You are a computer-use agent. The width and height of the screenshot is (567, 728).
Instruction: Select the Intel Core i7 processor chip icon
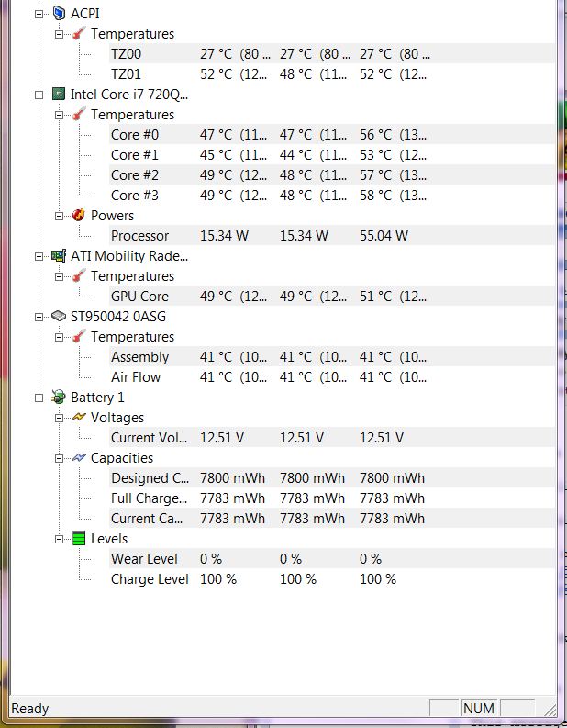pyautogui.click(x=59, y=95)
